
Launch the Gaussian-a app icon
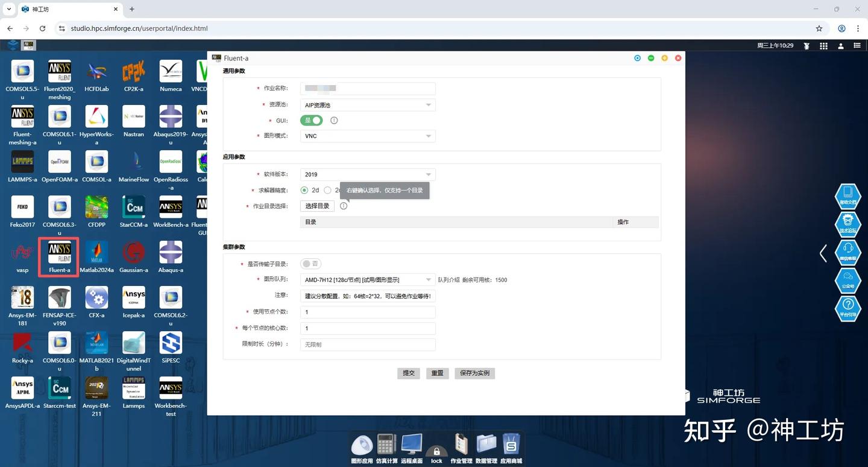coord(134,252)
